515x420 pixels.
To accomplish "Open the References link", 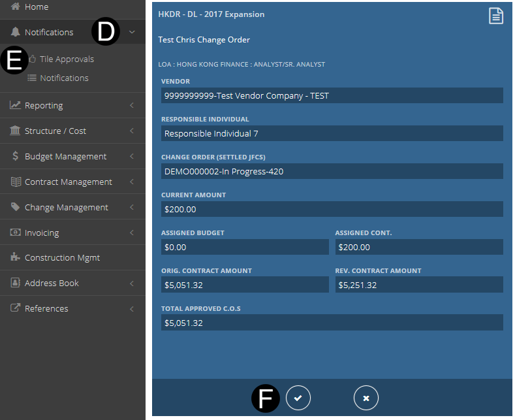I will (x=46, y=308).
